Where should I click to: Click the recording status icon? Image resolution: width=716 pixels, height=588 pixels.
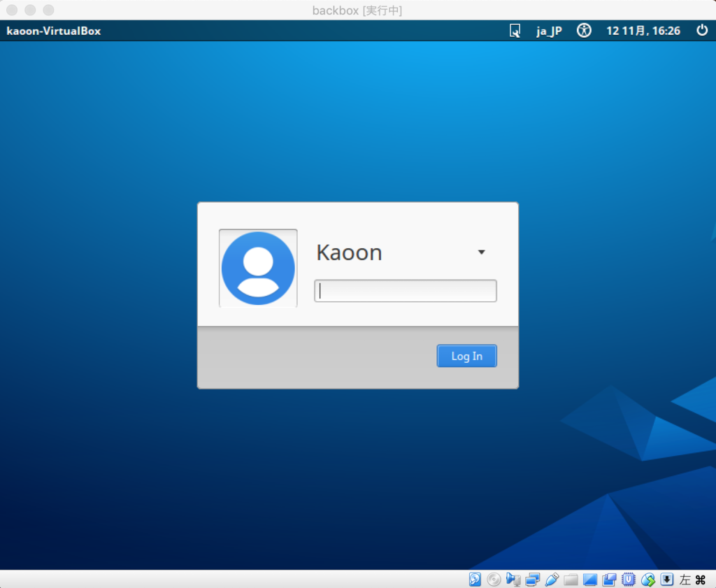[x=609, y=580]
